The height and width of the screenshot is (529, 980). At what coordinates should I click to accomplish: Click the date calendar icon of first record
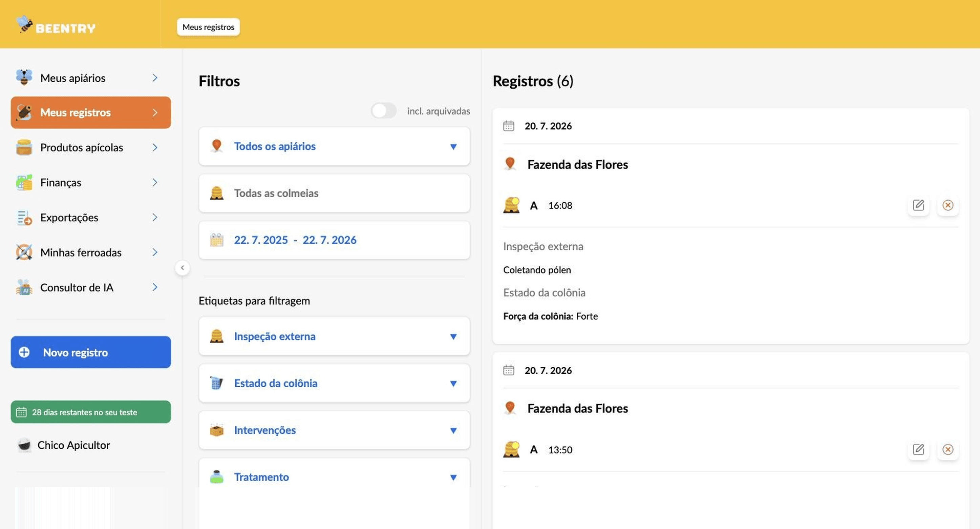pos(509,126)
